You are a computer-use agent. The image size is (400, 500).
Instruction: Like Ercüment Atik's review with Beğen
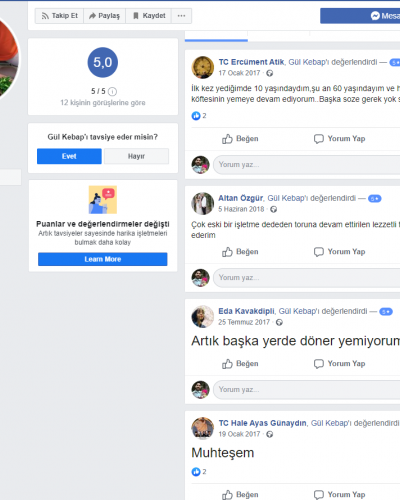240,139
